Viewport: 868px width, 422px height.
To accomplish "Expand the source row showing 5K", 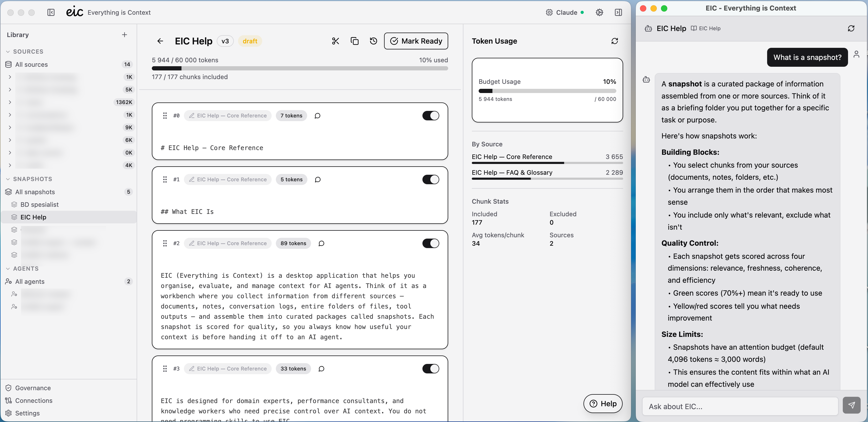I will pos(10,90).
